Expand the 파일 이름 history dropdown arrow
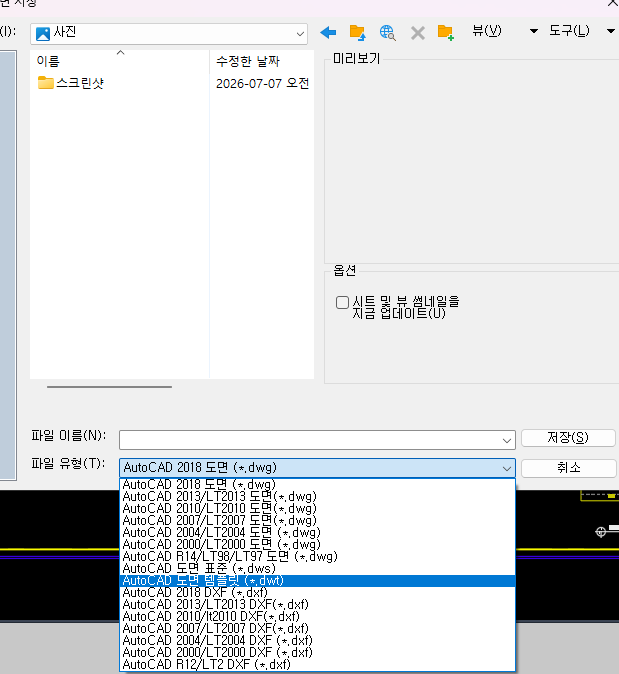 click(507, 440)
